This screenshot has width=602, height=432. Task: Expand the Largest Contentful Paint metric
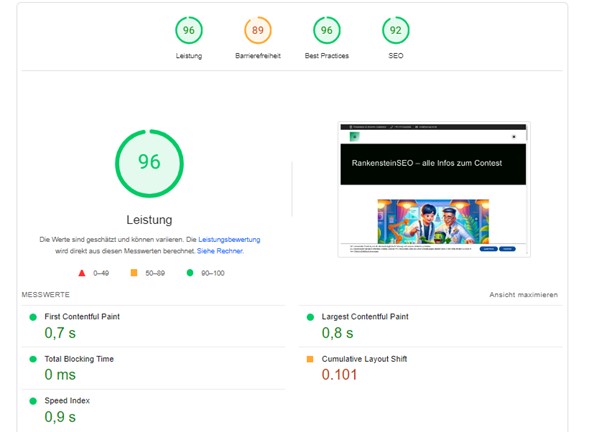[x=363, y=317]
